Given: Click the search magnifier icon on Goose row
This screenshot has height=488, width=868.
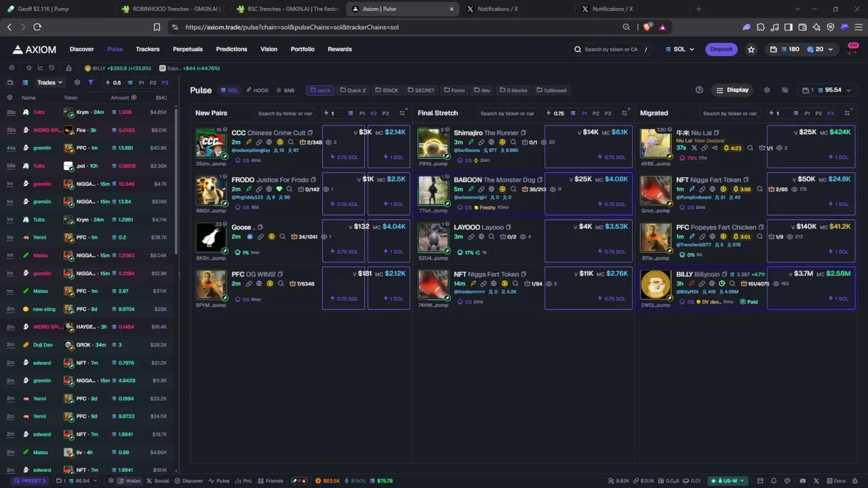Looking at the screenshot, I should 282,237.
